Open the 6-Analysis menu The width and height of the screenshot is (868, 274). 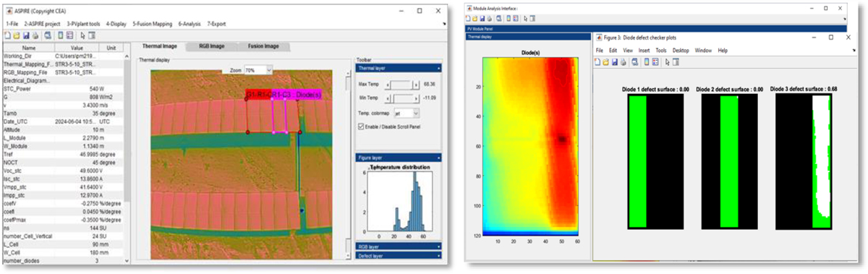pos(190,24)
